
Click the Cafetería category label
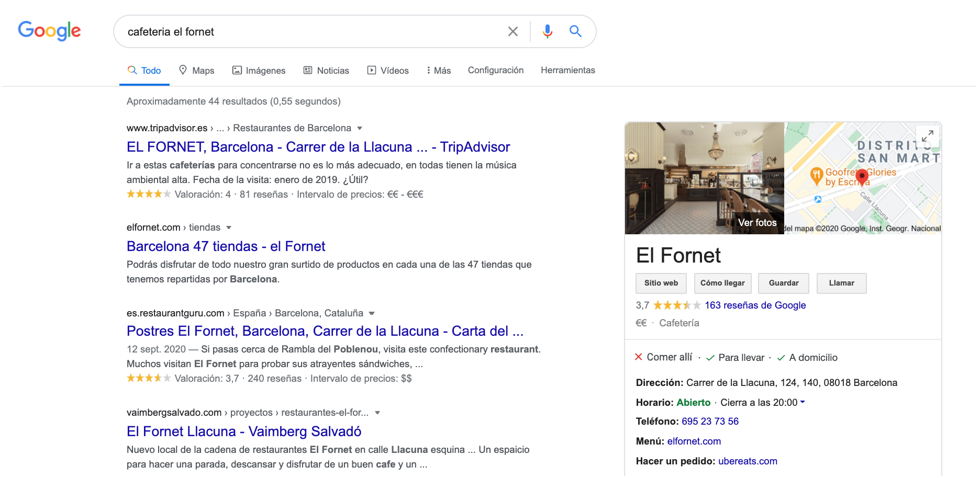[x=679, y=323]
